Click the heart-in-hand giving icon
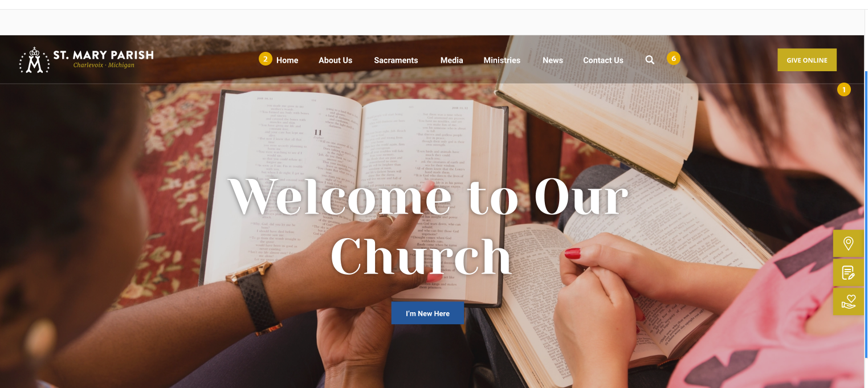The width and height of the screenshot is (868, 388). click(848, 301)
